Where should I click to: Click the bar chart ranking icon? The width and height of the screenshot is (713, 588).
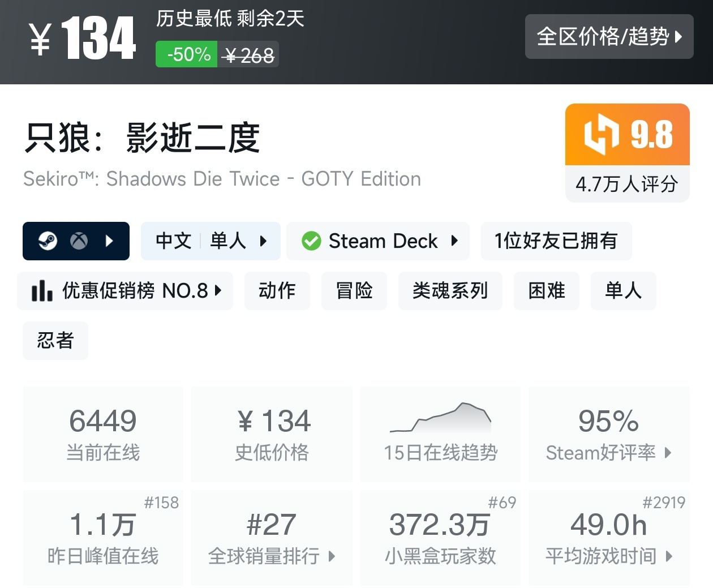(42, 291)
